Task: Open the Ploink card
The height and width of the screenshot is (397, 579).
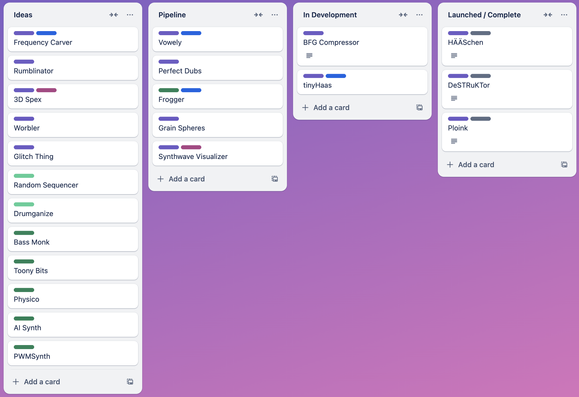Action: point(507,132)
